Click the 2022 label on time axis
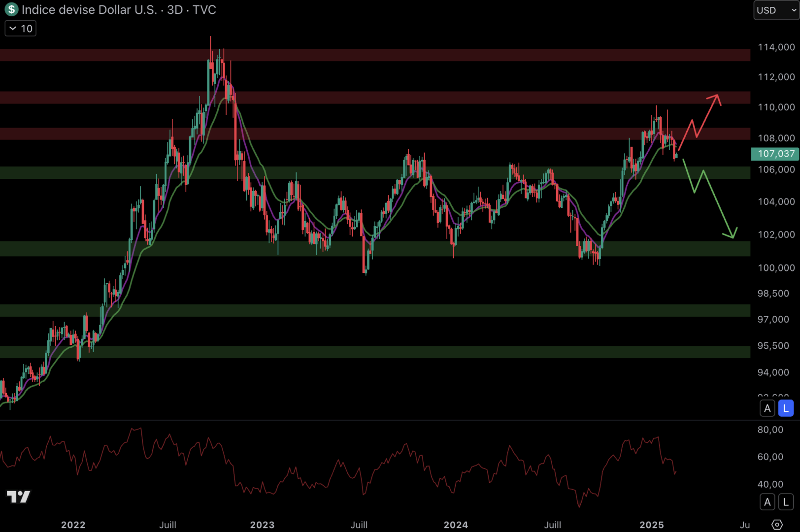Viewport: 800px width, 532px height. (x=73, y=525)
